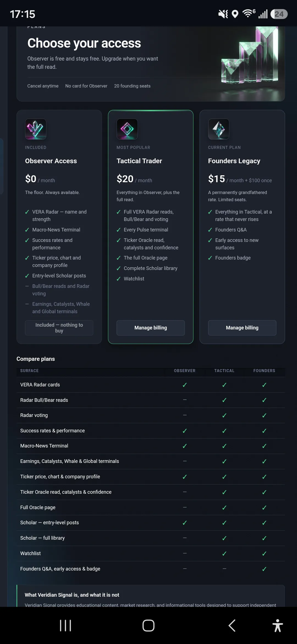Viewport: 297px width, 644px height.
Task: Tap the 'VERA Radar cards' row label
Action: [x=40, y=385]
